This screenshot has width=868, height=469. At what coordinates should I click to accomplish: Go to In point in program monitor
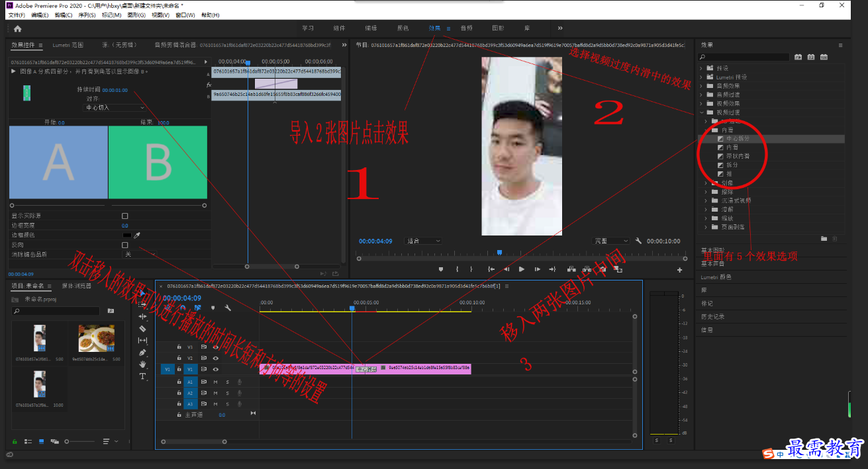click(x=491, y=269)
